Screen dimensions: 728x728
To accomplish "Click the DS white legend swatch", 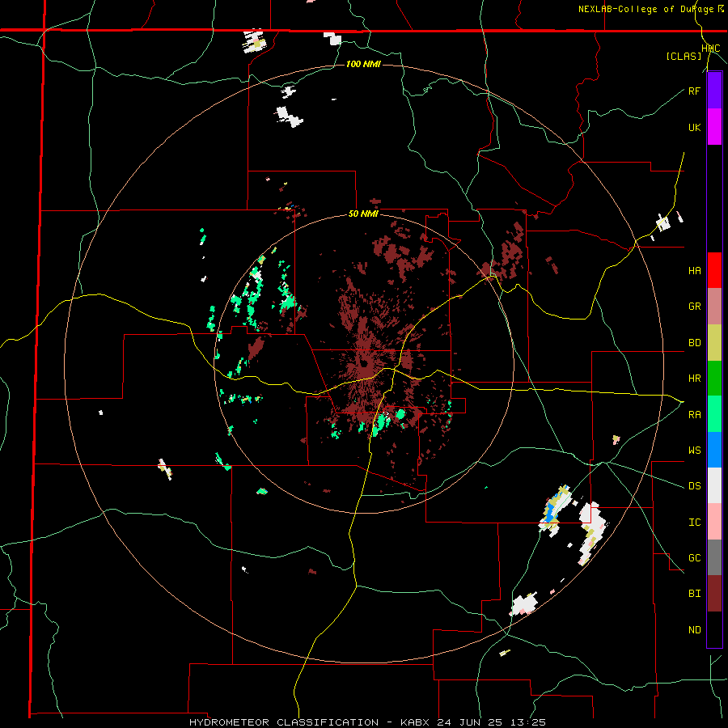I will [x=714, y=485].
